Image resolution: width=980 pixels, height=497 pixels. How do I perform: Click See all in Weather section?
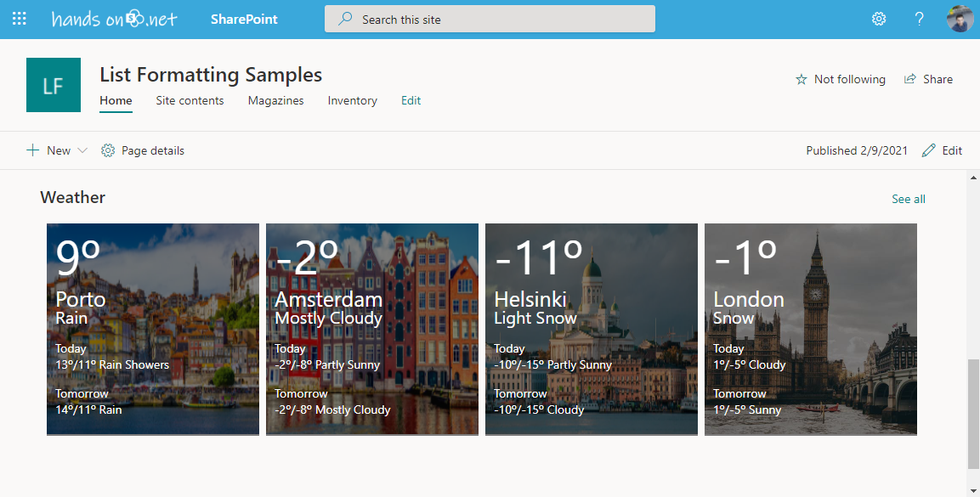tap(908, 199)
